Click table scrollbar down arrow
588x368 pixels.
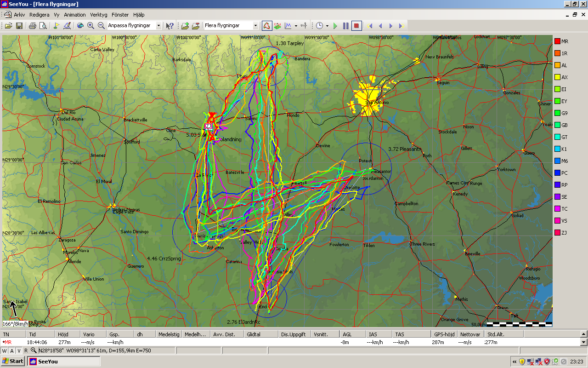[x=584, y=342]
